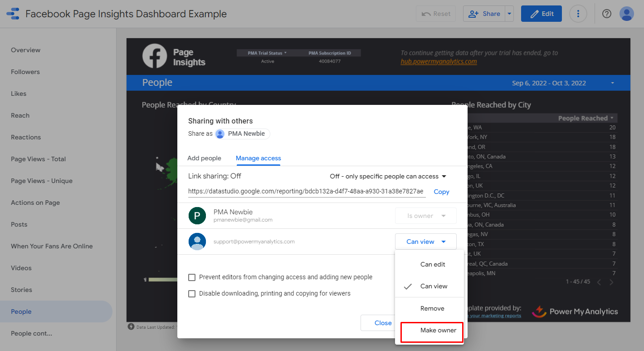This screenshot has width=644, height=351.
Task: Open the Reactions page in sidebar
Action: [x=26, y=137]
